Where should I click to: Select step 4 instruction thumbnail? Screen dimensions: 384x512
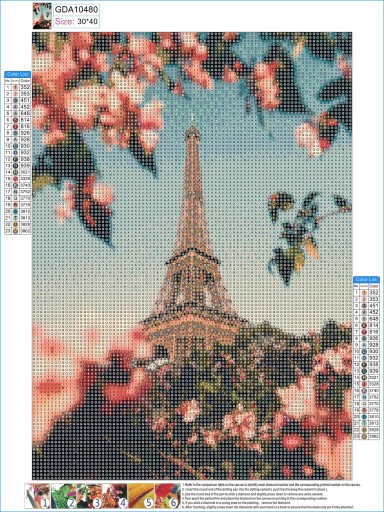pos(115,496)
